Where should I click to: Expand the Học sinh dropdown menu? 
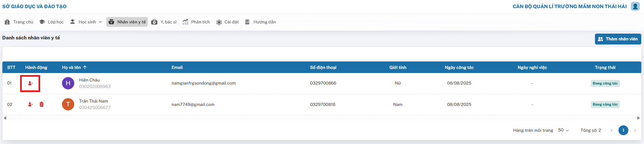tap(86, 22)
